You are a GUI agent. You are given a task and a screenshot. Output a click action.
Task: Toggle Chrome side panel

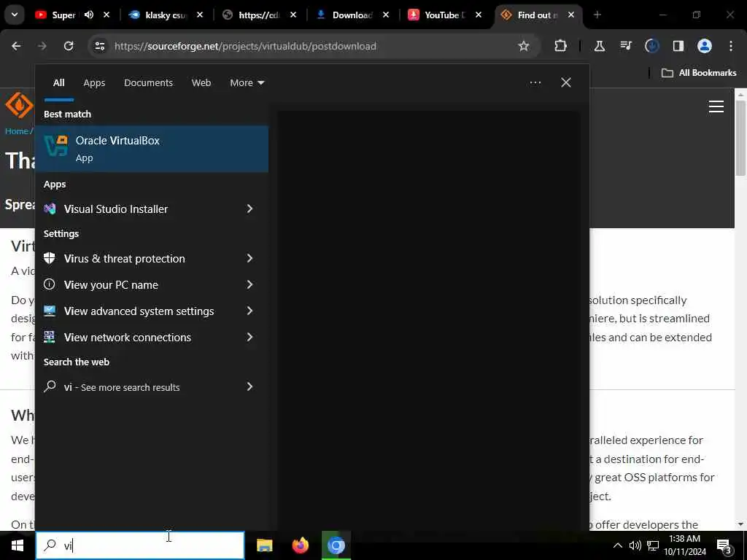click(x=678, y=46)
